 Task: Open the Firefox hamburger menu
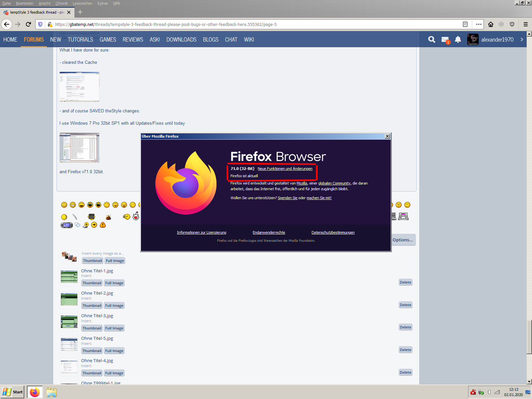coord(526,24)
